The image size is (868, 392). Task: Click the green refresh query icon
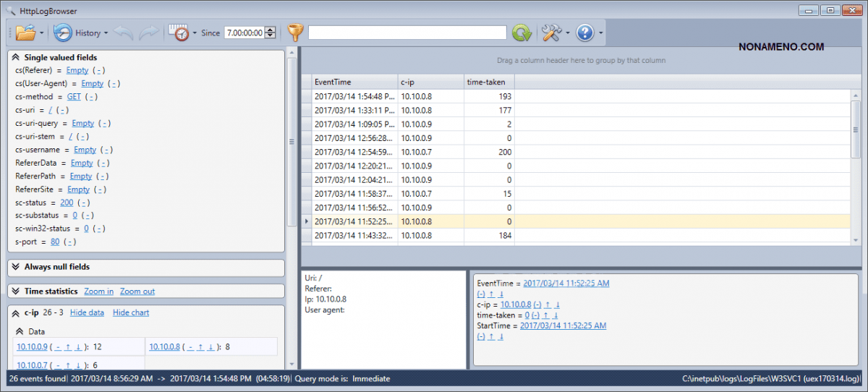coord(521,33)
